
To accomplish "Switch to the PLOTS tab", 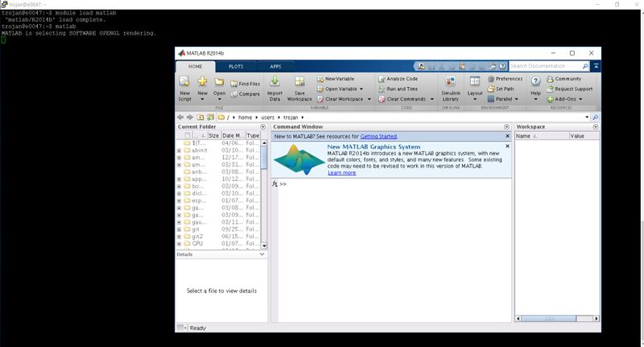I will pos(236,67).
